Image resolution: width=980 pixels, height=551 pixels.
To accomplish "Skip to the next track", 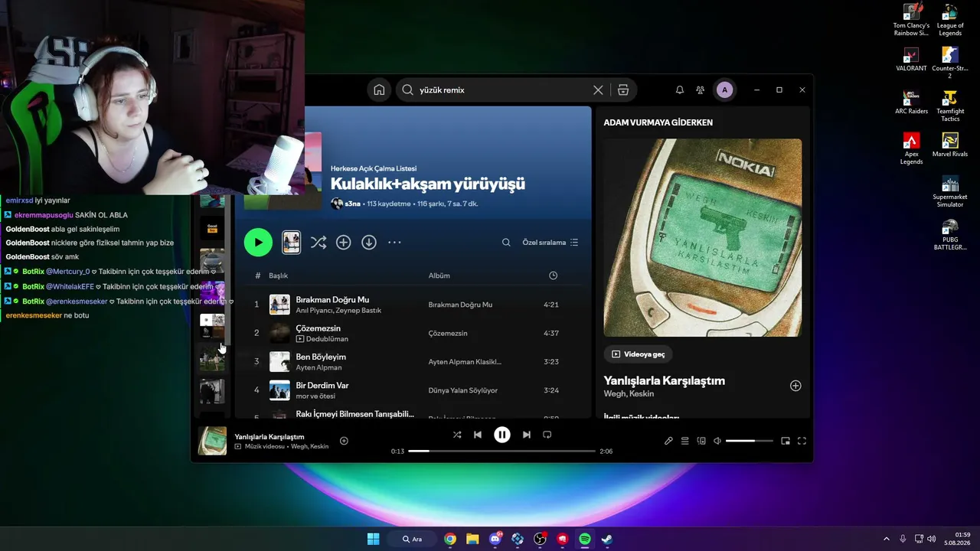I will pos(526,435).
